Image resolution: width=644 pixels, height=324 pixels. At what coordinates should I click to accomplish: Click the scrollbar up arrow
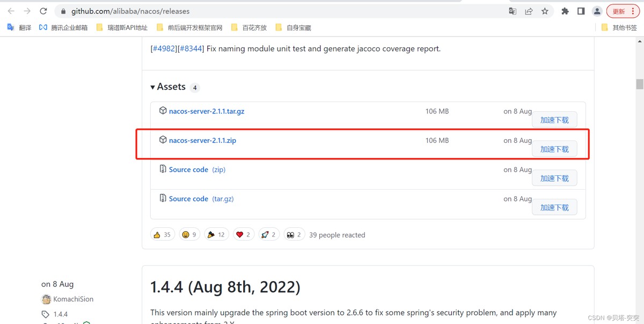pyautogui.click(x=640, y=41)
